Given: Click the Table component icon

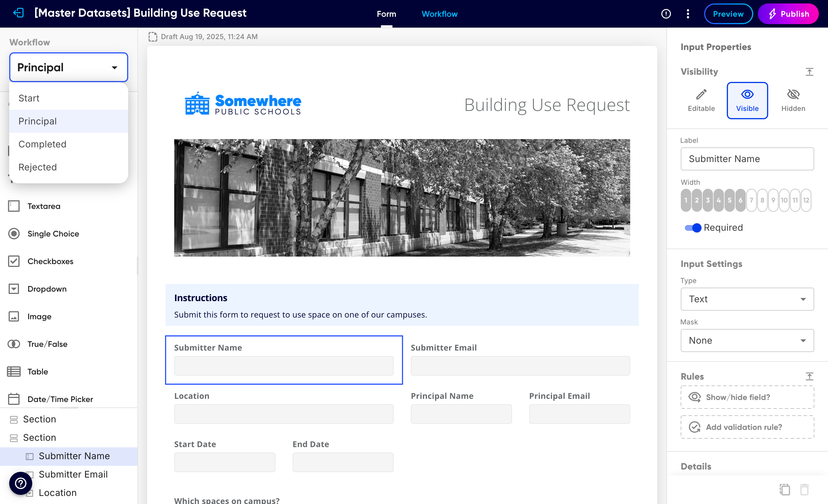Looking at the screenshot, I should [x=14, y=372].
